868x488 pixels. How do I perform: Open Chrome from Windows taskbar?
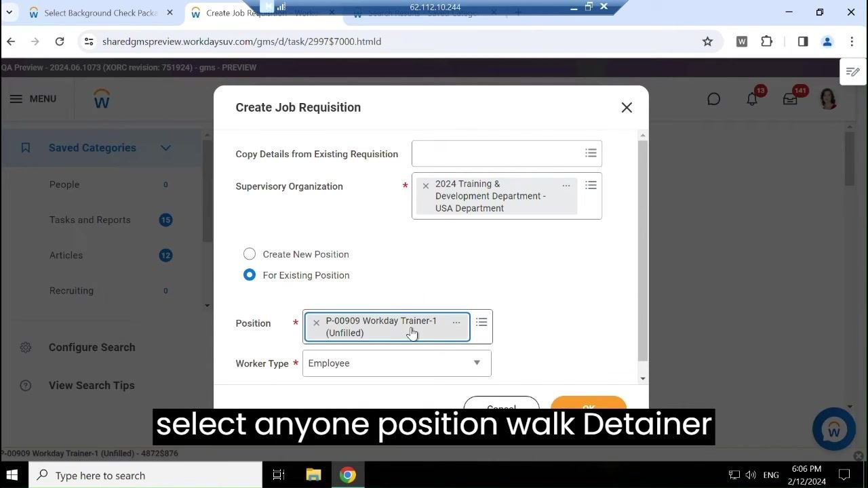[347, 475]
